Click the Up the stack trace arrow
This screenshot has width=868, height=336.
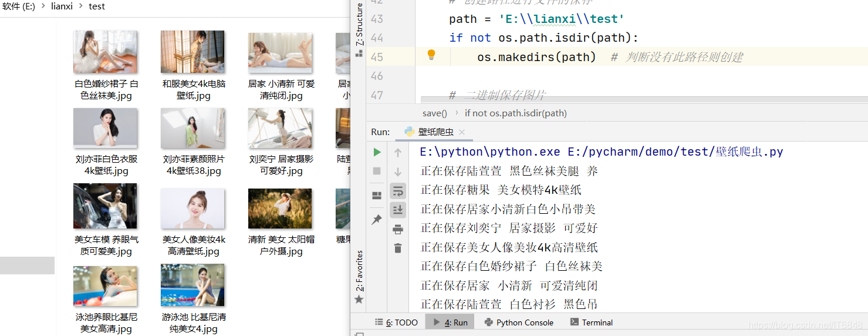(398, 153)
